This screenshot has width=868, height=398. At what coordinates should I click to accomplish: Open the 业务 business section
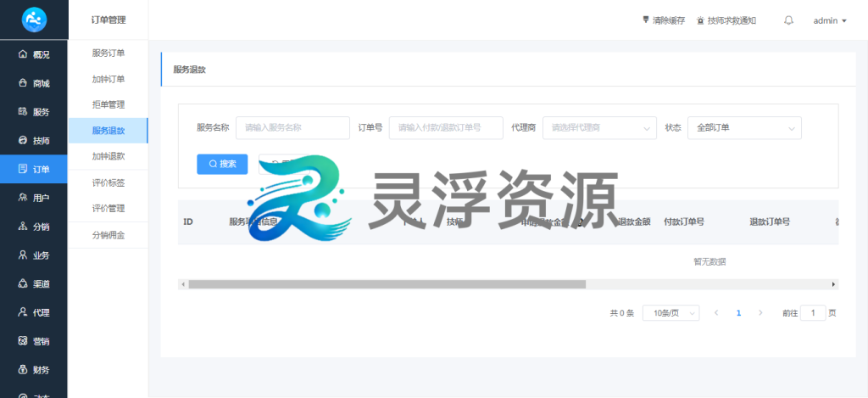pos(34,255)
